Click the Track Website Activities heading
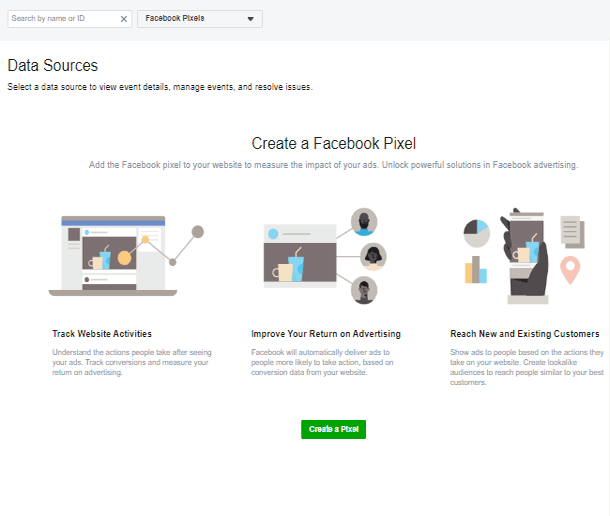The height and width of the screenshot is (516, 610). 102,333
